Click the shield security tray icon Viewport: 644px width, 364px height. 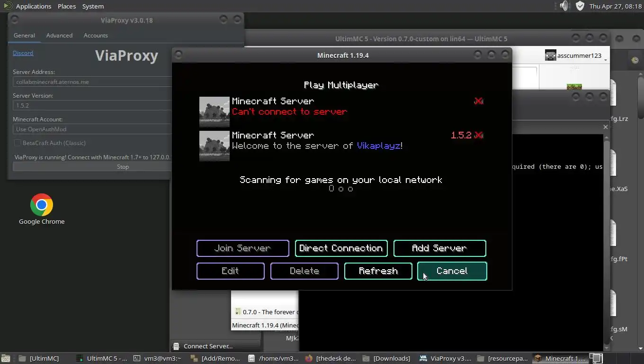point(580,6)
